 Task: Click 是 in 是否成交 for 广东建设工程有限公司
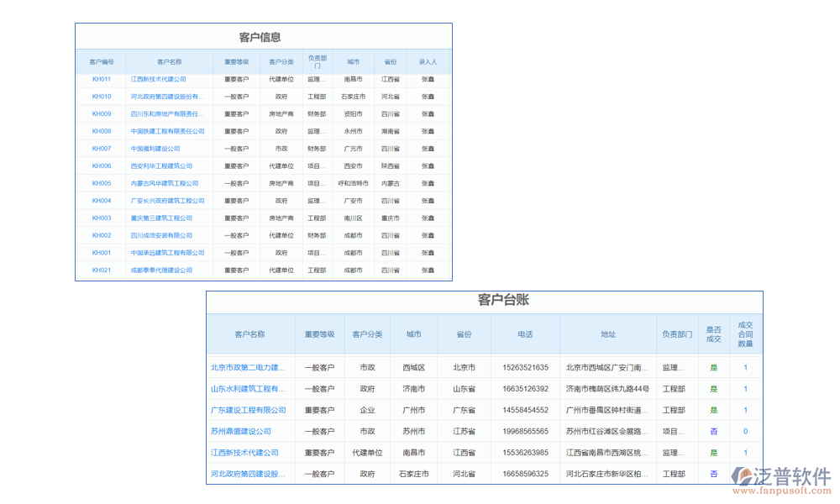tap(712, 410)
